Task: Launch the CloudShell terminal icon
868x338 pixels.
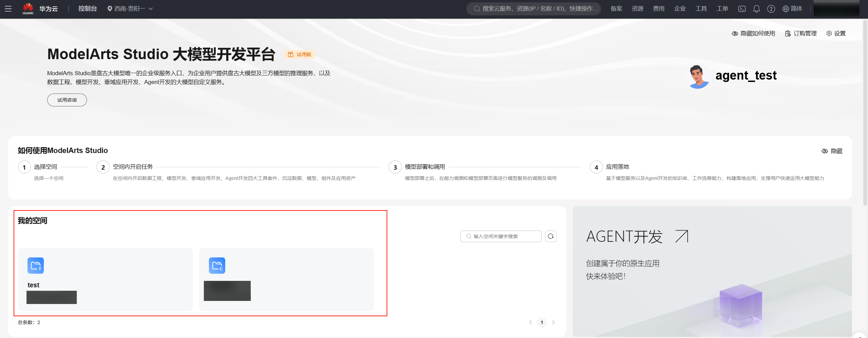Action: [742, 9]
